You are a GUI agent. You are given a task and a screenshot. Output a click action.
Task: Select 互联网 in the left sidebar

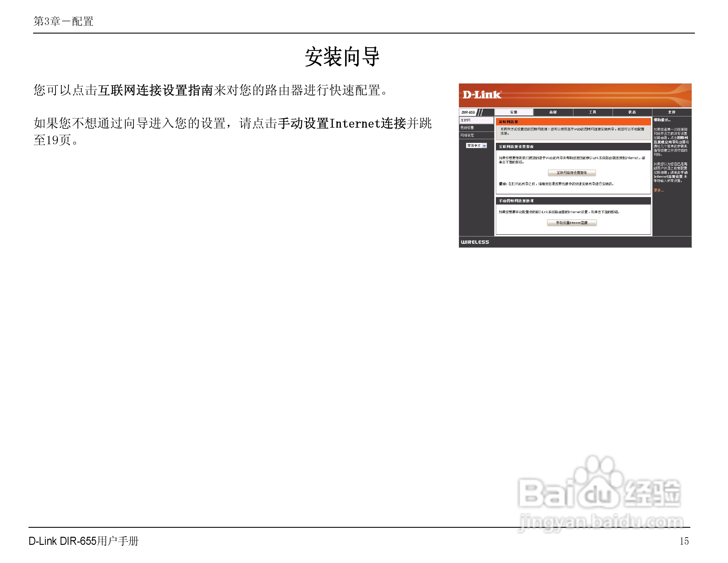click(x=466, y=120)
